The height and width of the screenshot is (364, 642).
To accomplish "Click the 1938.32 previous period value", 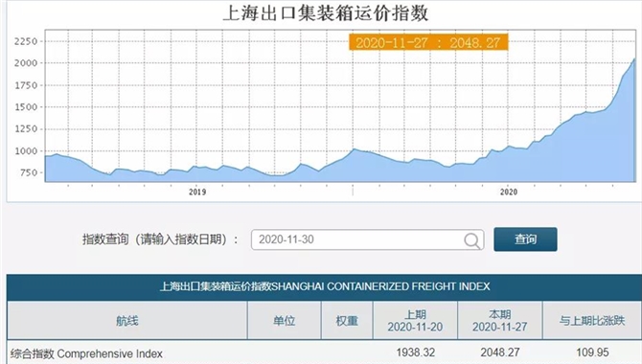I will [x=416, y=353].
